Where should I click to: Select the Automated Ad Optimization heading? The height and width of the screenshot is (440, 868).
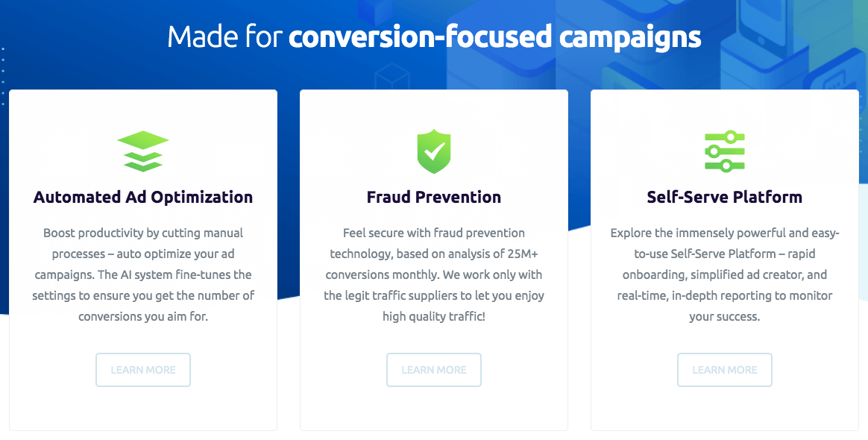[142, 197]
